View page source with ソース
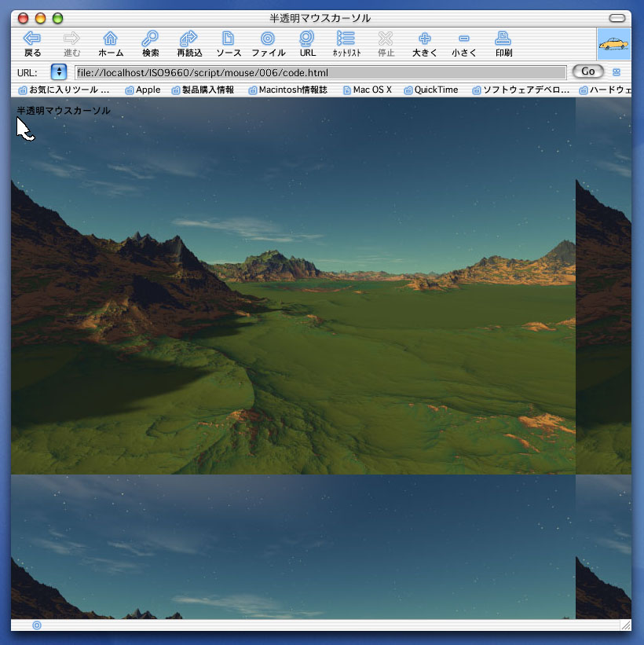 point(229,43)
